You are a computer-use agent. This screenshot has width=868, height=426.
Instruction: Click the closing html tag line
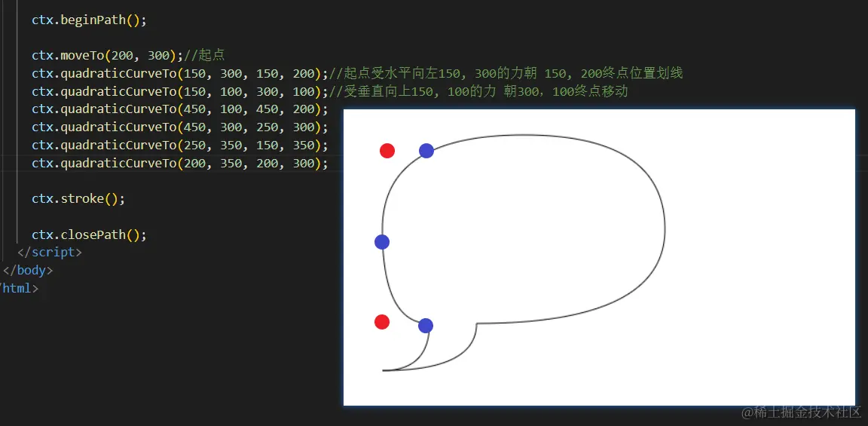tap(19, 289)
